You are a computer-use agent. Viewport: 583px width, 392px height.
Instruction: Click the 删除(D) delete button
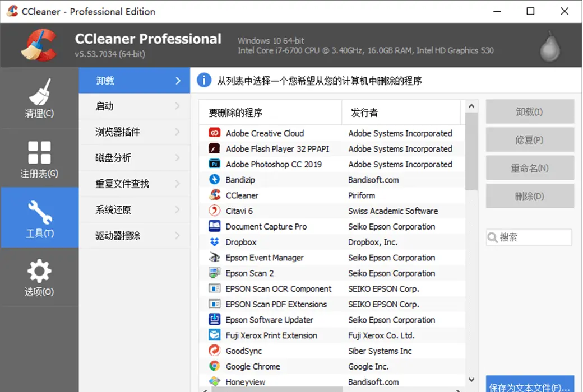coord(530,196)
